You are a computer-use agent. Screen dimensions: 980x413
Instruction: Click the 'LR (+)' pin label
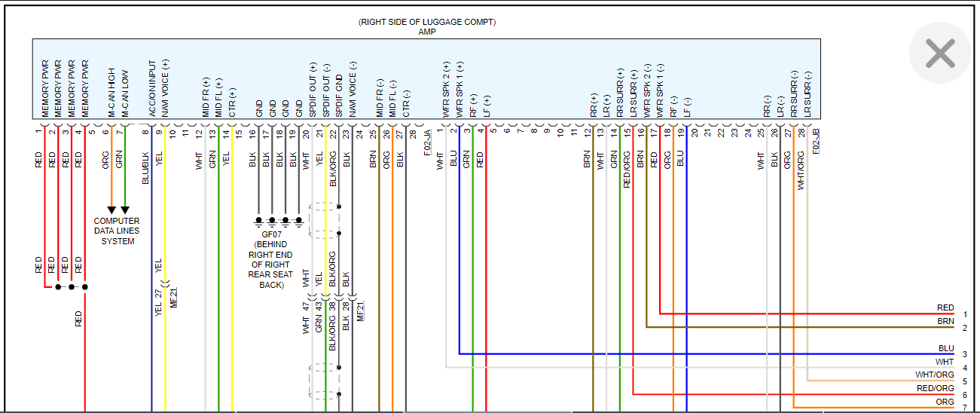pos(607,105)
